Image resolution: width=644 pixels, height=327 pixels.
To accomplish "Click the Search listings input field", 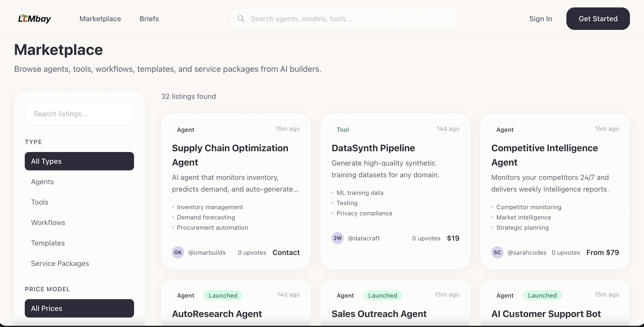I will pyautogui.click(x=79, y=114).
